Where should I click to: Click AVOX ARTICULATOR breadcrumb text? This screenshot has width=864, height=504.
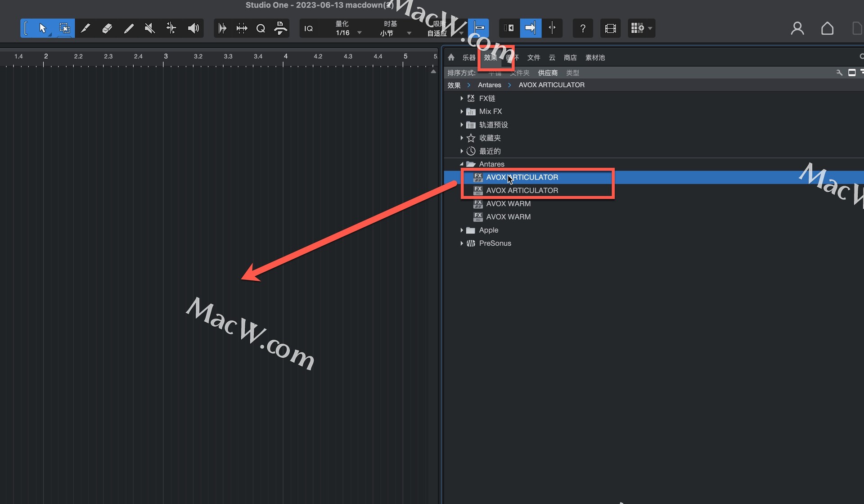pyautogui.click(x=552, y=85)
